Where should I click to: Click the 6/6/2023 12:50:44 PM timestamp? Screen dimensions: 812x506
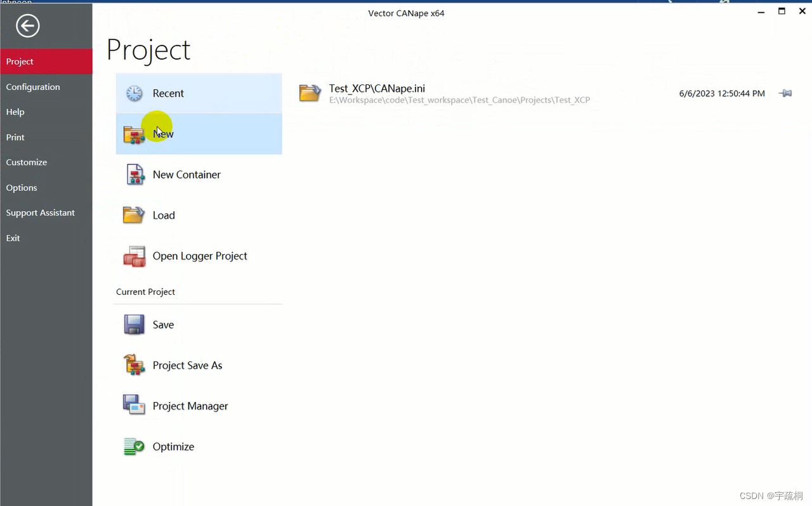(x=722, y=93)
